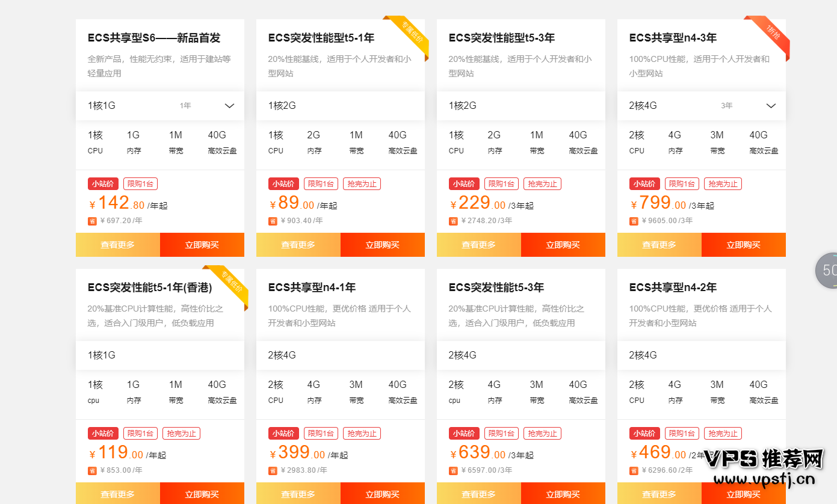Click the ¥89.00 /年起 price
Screen dimensions: 837x504
[x=303, y=203]
